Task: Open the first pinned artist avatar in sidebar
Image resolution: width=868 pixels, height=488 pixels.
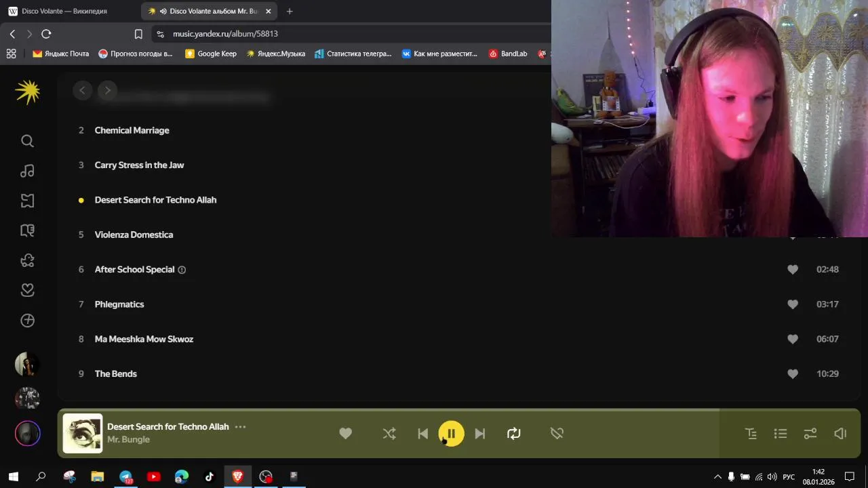Action: [27, 365]
